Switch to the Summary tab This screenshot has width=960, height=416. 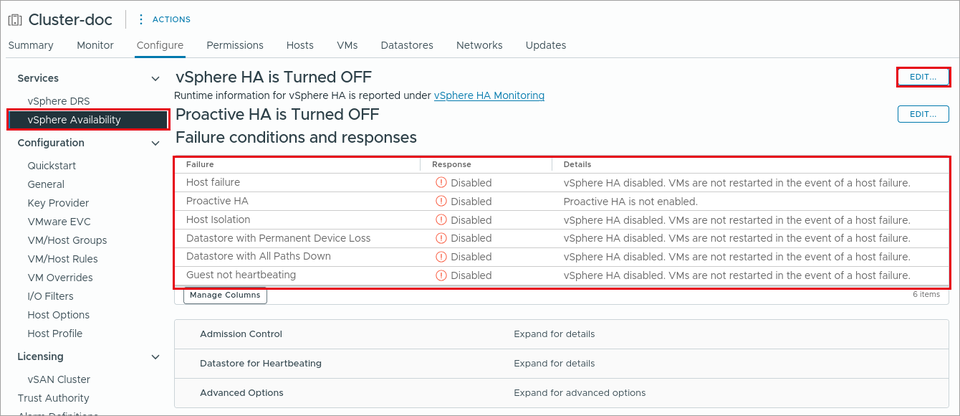(x=31, y=45)
